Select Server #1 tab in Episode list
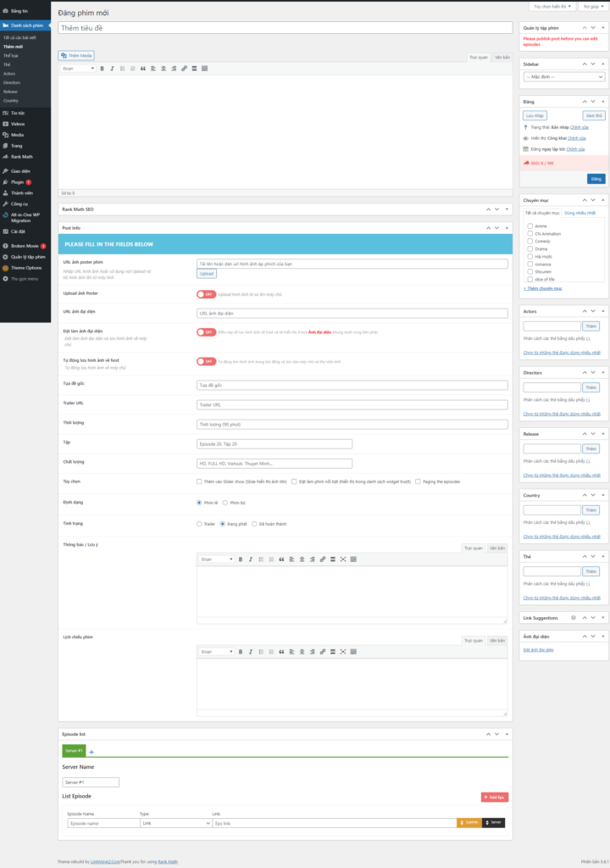The width and height of the screenshot is (610, 868). click(74, 751)
